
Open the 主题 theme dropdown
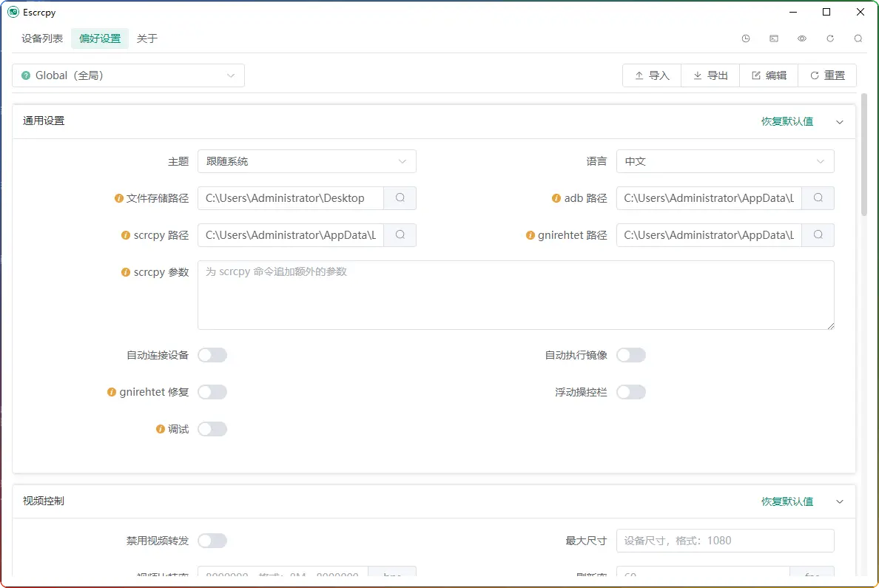306,161
